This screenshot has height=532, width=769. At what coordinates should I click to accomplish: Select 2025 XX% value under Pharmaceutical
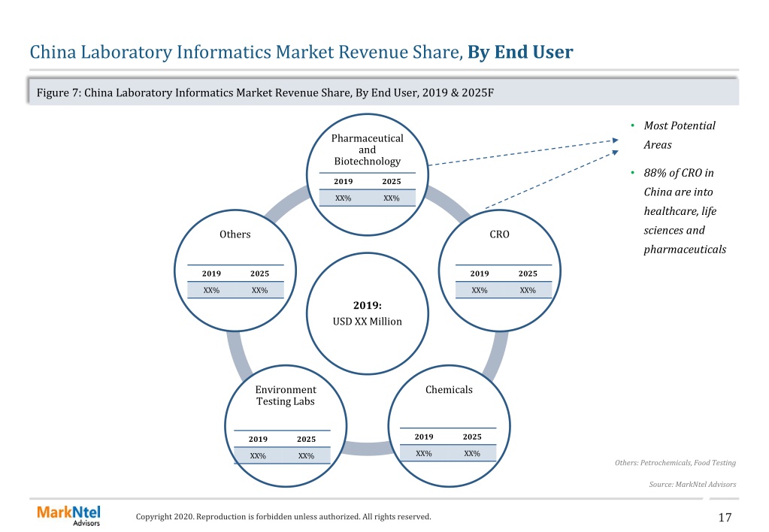tap(392, 198)
